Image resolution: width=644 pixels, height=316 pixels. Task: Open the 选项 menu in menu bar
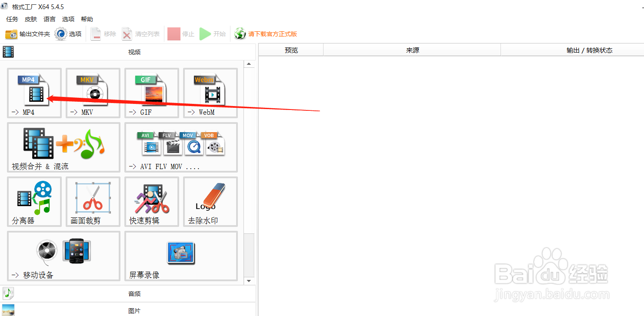point(68,19)
